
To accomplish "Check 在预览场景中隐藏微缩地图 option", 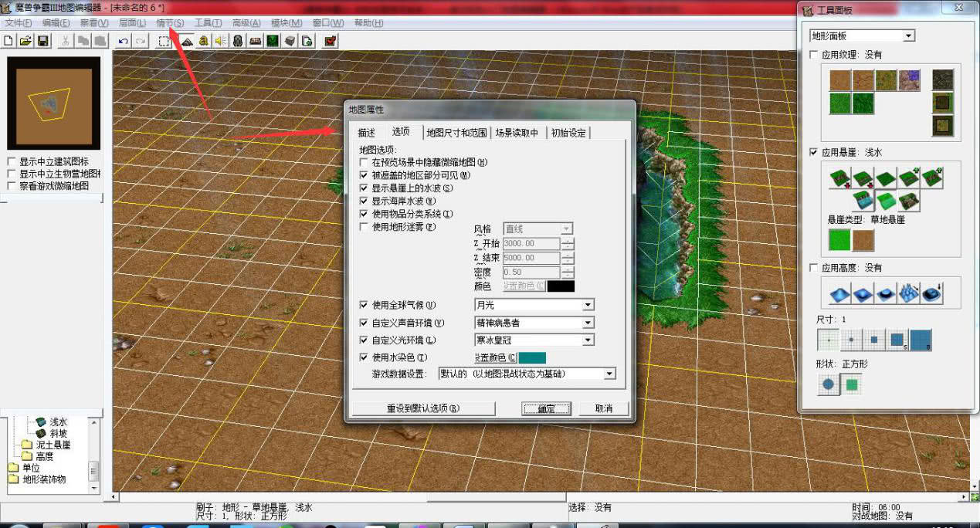I will tap(363, 163).
